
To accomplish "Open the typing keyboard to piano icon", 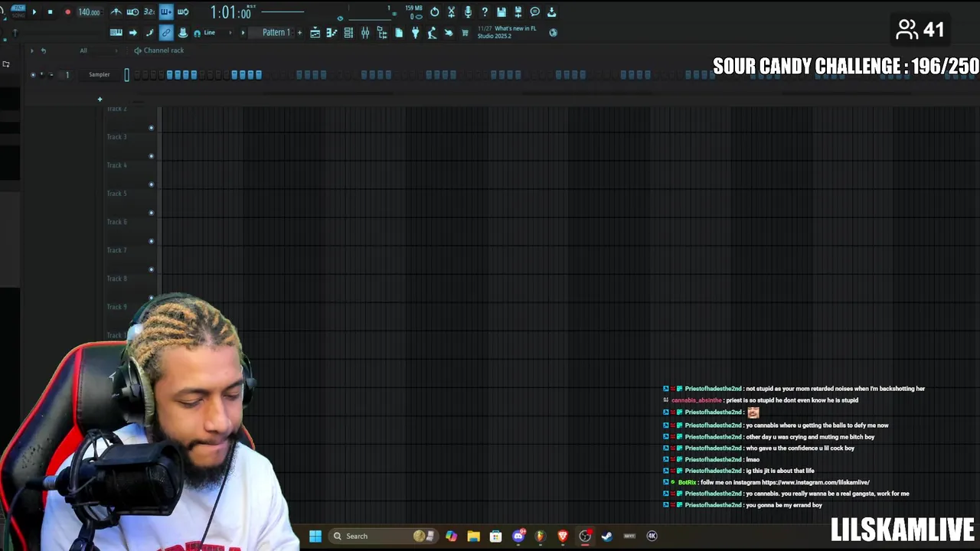I will click(116, 33).
